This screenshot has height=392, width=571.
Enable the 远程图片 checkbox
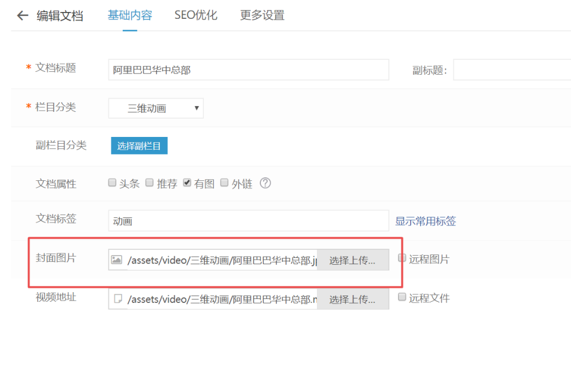[x=402, y=258]
